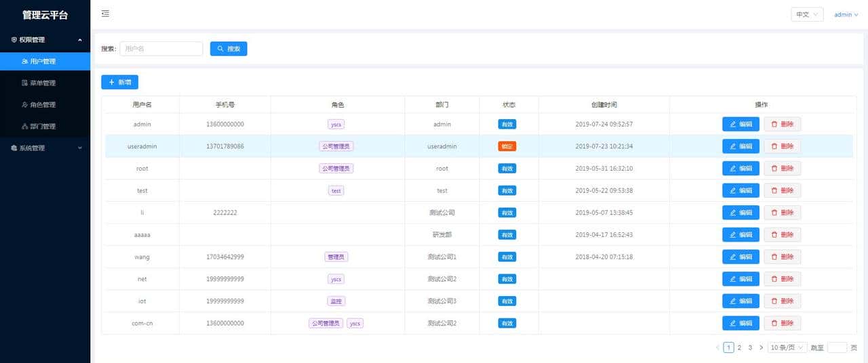The image size is (868, 363).
Task: Click the 公司管理员 role tag for root
Action: 336,169
